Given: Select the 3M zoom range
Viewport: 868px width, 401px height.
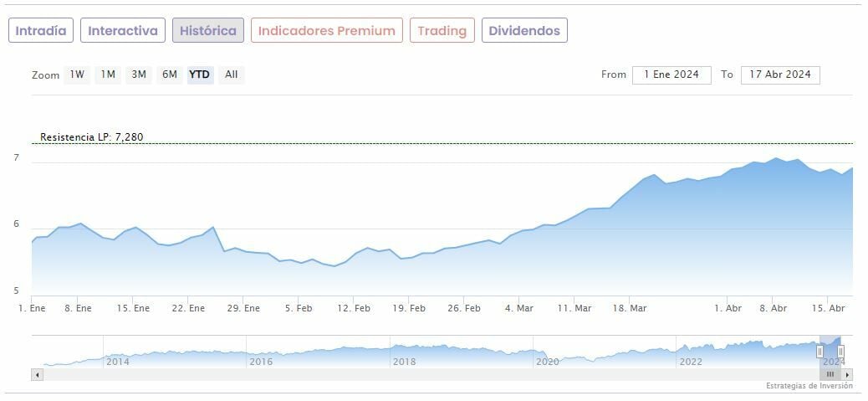Looking at the screenshot, I should (139, 75).
